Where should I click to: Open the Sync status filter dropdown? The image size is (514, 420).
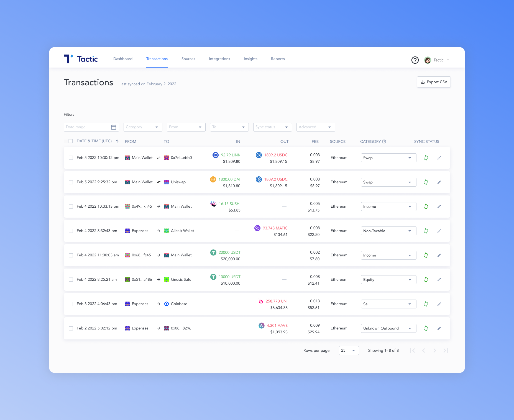(273, 127)
